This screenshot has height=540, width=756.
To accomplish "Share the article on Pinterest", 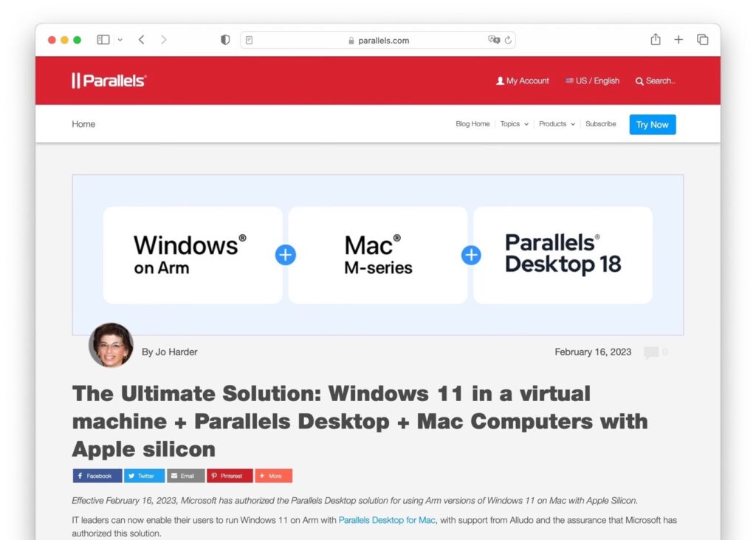I will tap(230, 475).
